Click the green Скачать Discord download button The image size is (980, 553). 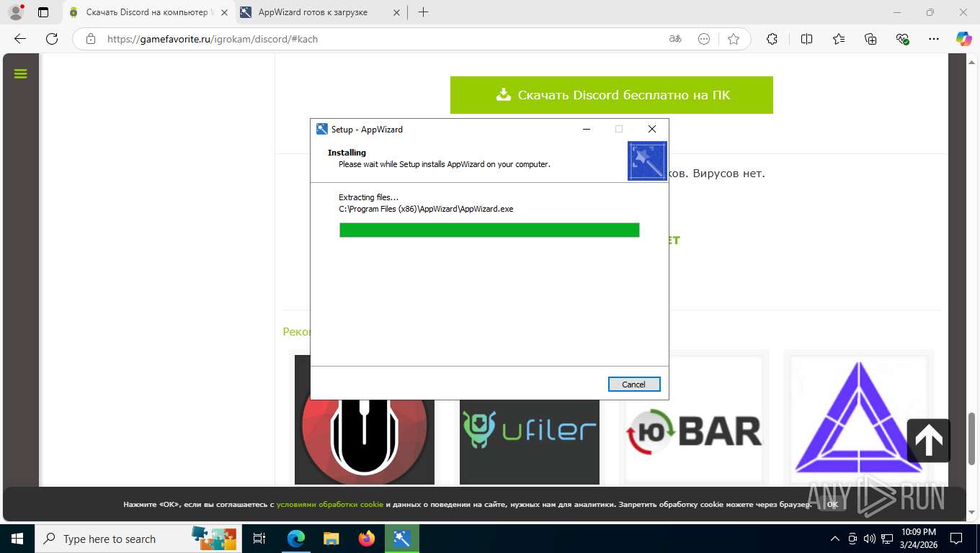612,95
